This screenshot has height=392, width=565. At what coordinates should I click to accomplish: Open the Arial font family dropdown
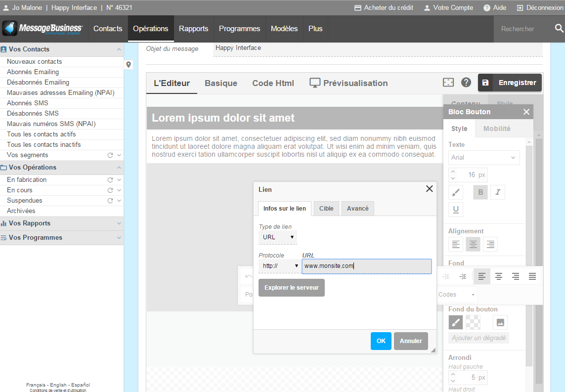[x=483, y=157]
